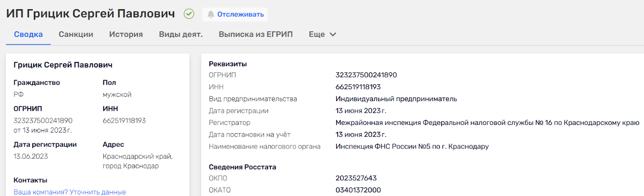Open the Санкции tab
The image size is (644, 196).
point(76,35)
